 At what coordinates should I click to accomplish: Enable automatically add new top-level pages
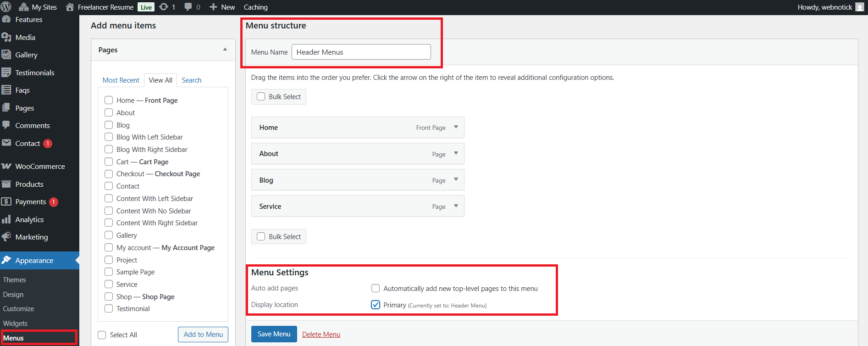click(x=376, y=288)
